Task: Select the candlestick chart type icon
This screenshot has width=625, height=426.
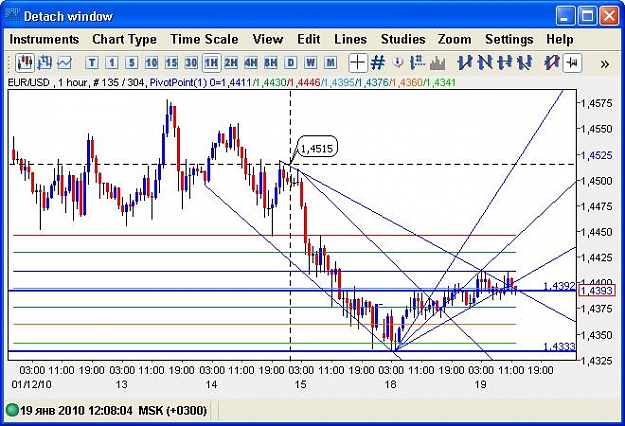Action: pyautogui.click(x=25, y=63)
